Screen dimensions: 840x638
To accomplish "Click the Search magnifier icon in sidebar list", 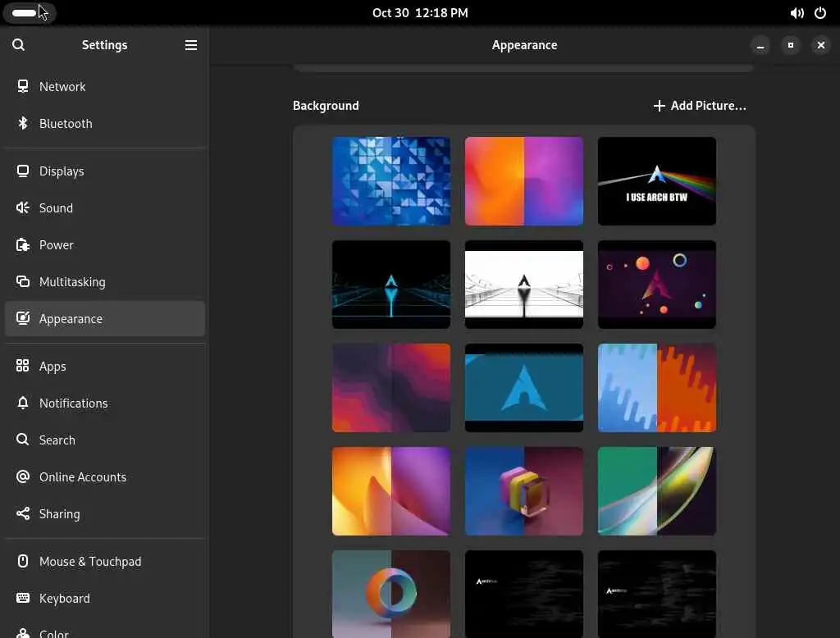I will pyautogui.click(x=22, y=440).
